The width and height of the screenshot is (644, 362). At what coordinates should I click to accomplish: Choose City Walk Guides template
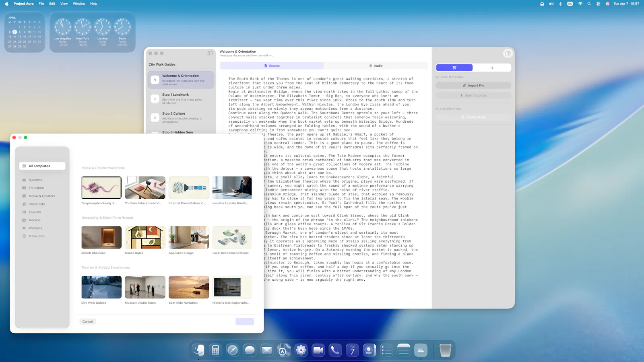pos(101,287)
